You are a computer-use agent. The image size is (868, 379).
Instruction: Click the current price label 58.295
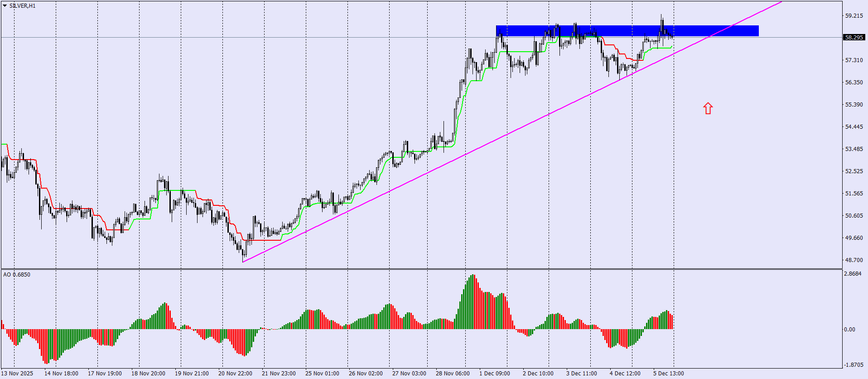[x=854, y=38]
